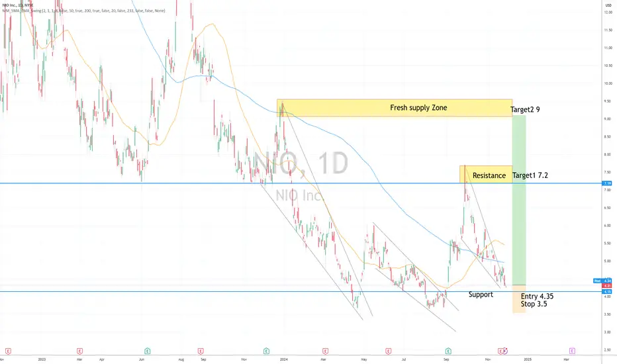Click the 12.00 price axis label
The image size is (617, 364).
(x=608, y=12)
